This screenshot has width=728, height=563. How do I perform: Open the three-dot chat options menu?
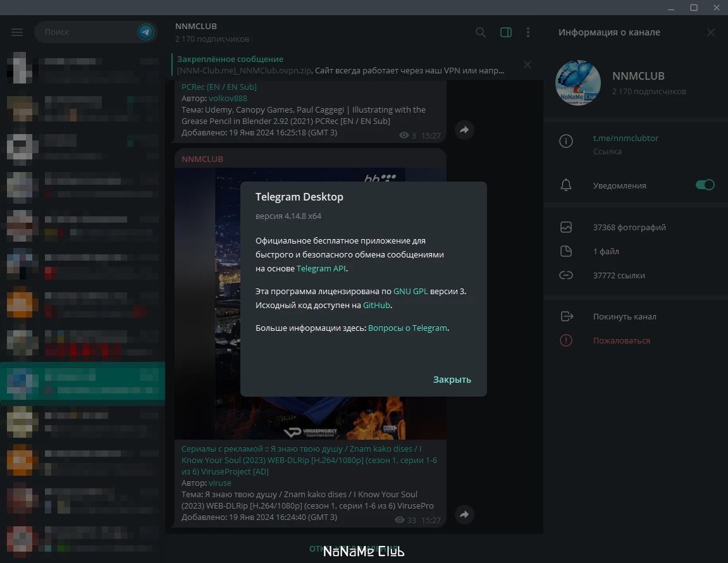point(528,32)
